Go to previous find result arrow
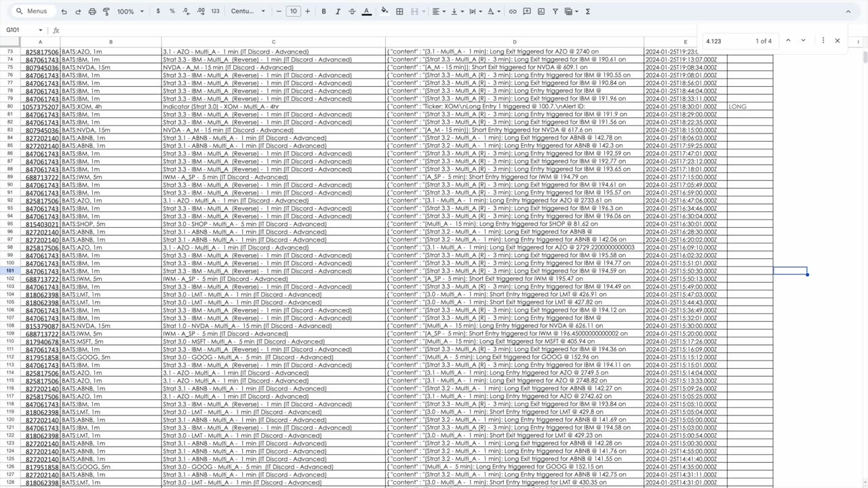The width and height of the screenshot is (868, 488). pos(788,41)
